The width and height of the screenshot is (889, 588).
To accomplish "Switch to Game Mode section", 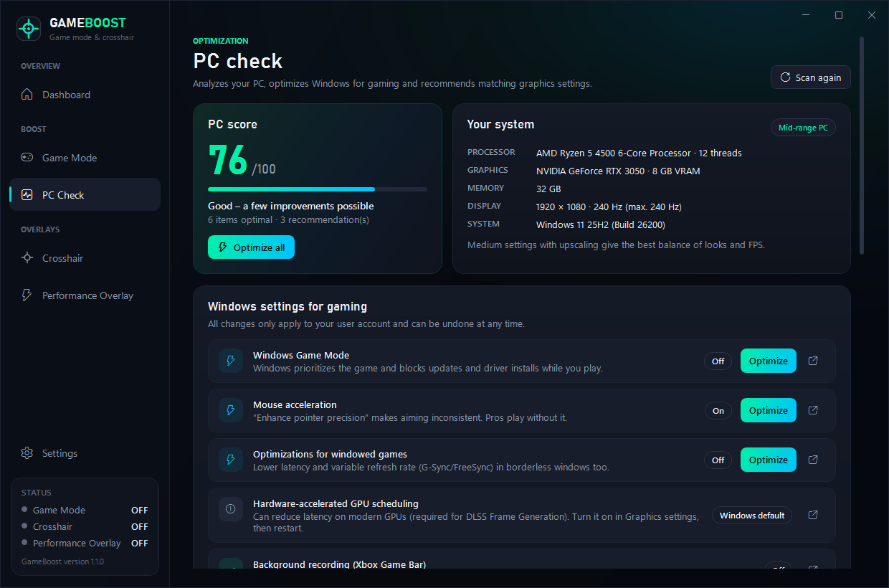I will coord(85,158).
